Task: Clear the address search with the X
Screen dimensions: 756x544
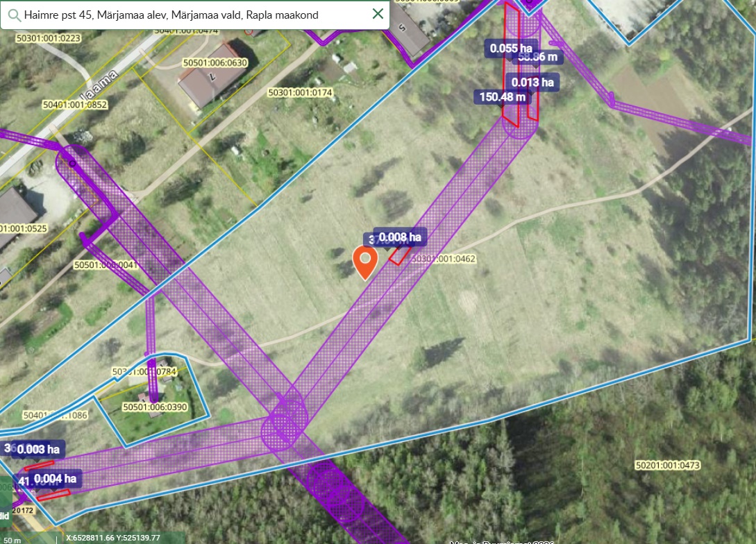Action: 378,14
